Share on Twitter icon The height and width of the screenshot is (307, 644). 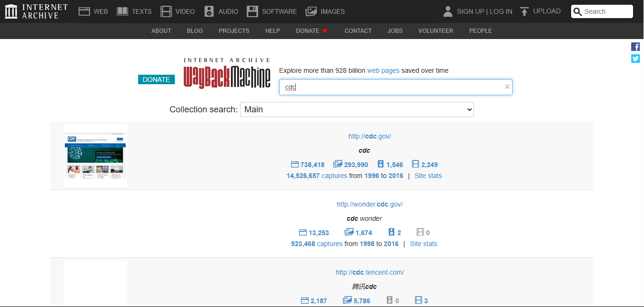coord(635,59)
